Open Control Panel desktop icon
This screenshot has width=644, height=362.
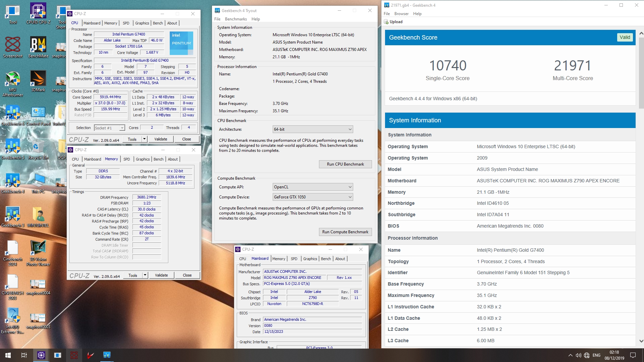[x=38, y=115]
